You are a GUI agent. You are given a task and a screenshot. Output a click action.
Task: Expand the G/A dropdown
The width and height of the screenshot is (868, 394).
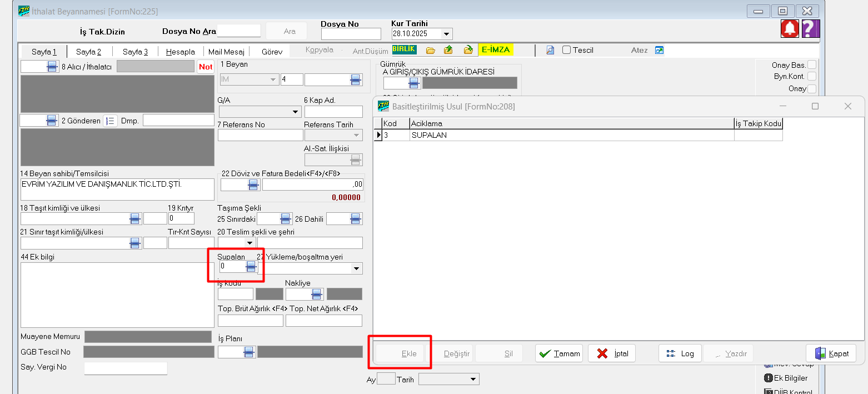coord(295,112)
